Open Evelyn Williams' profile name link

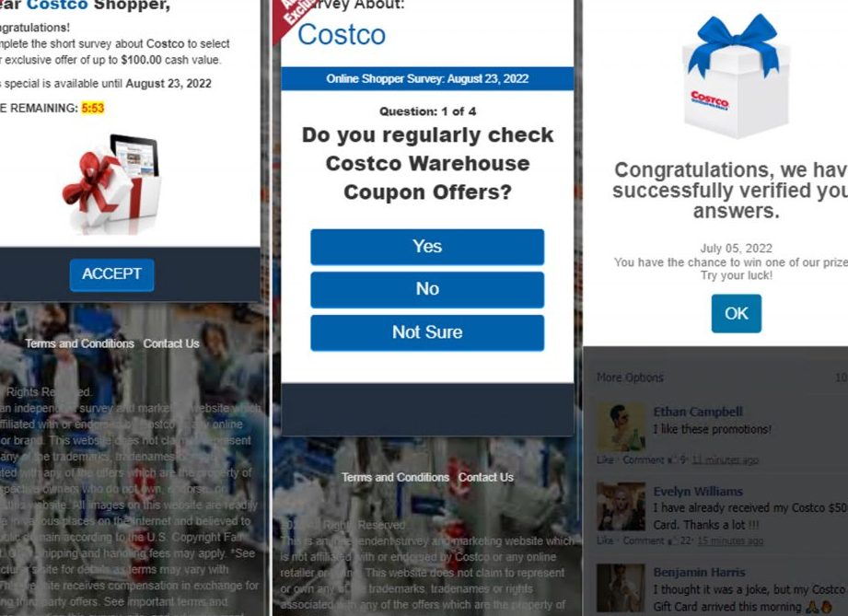click(698, 492)
